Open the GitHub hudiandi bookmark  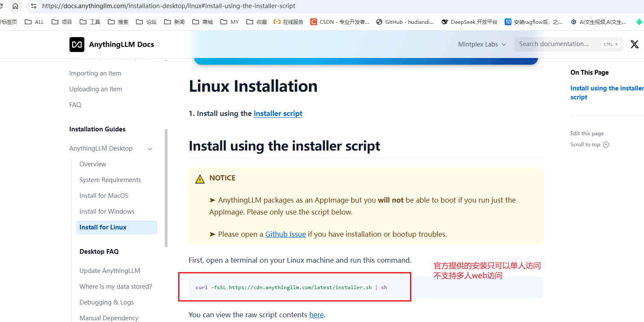coord(405,22)
